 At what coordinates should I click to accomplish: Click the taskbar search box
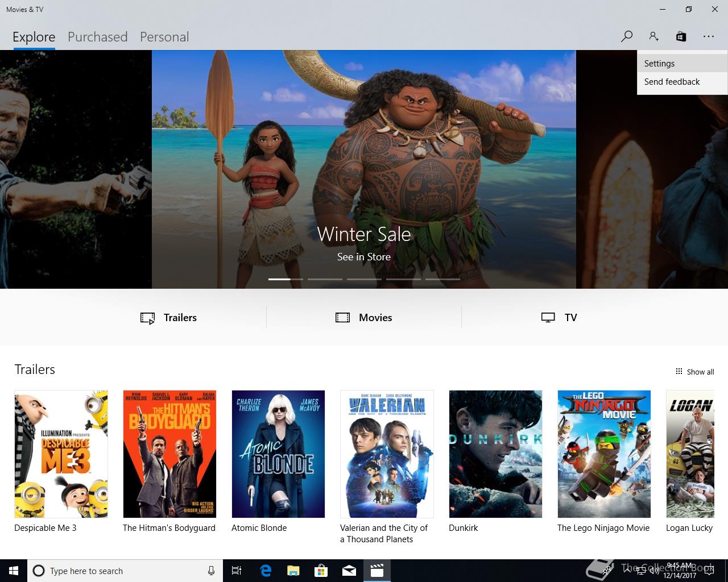coord(125,571)
